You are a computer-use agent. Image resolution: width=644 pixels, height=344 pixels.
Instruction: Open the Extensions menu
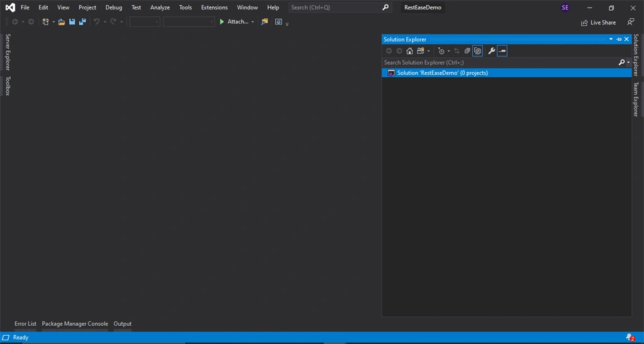tap(214, 8)
